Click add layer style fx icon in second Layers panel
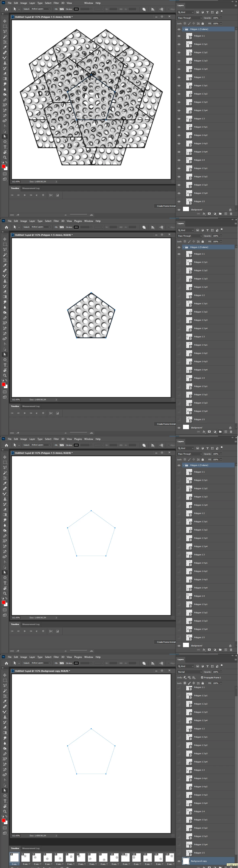This screenshot has width=238, height=868. [x=204, y=432]
